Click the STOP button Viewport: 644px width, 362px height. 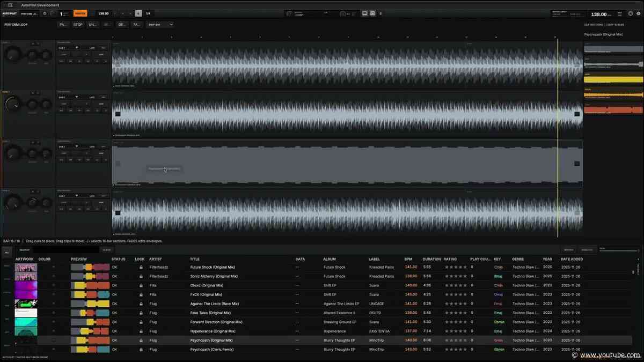[78, 25]
